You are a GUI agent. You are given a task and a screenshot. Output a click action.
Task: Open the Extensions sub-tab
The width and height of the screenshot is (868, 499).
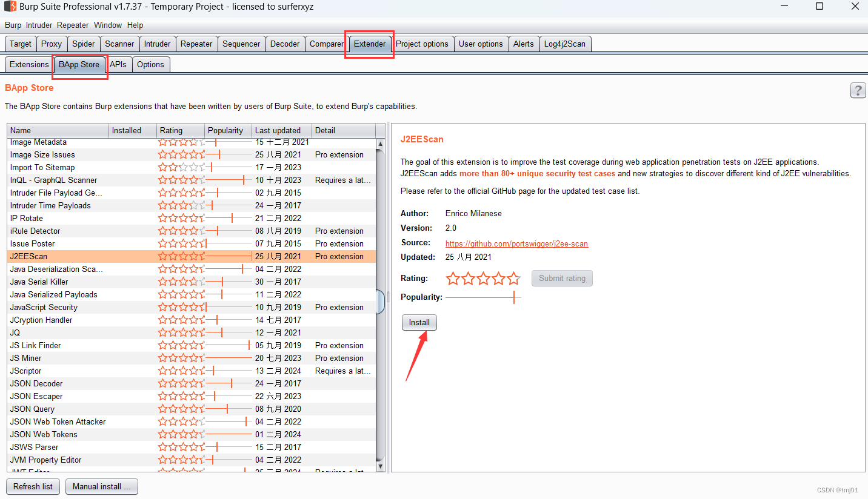(29, 64)
